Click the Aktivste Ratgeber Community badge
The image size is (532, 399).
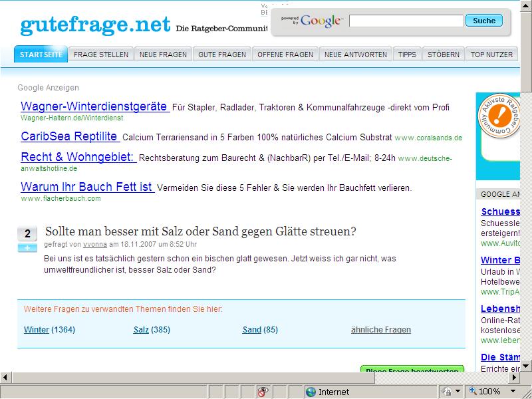[499, 116]
